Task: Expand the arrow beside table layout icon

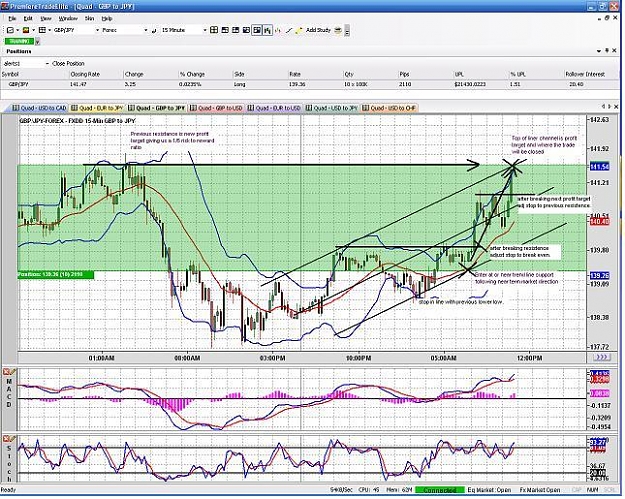Action: click(x=49, y=30)
